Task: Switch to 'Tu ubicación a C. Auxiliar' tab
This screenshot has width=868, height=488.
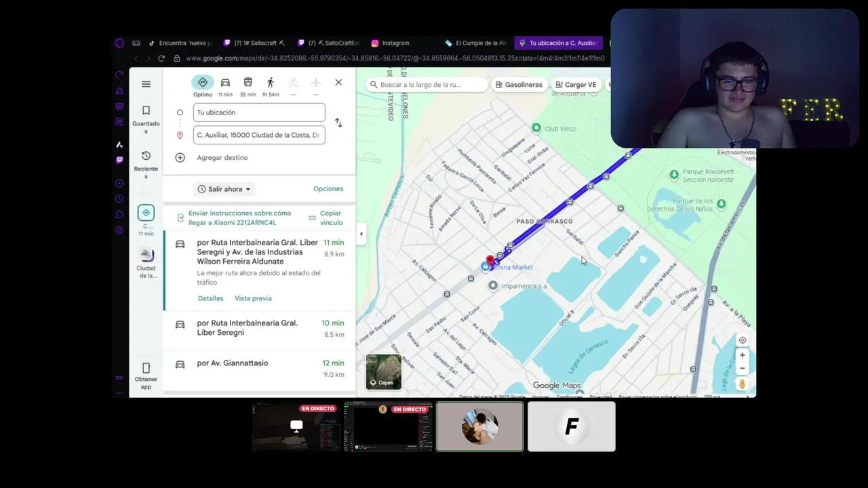Action: tap(557, 43)
